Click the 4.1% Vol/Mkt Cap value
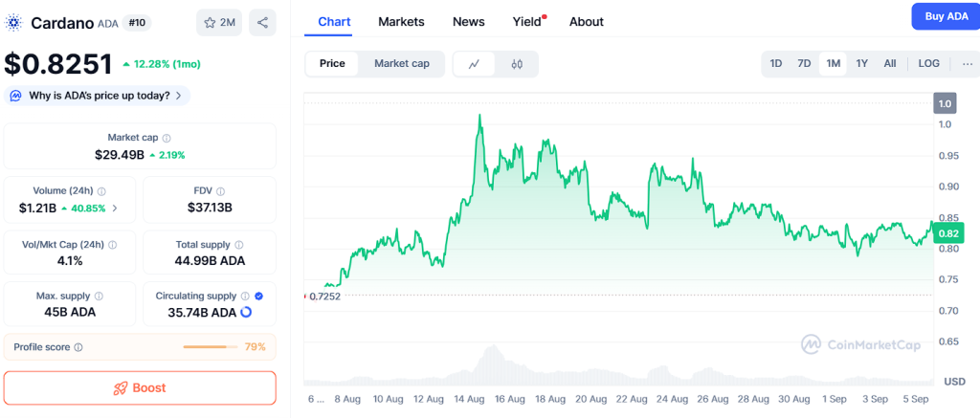The width and height of the screenshot is (980, 418). pyautogui.click(x=69, y=261)
